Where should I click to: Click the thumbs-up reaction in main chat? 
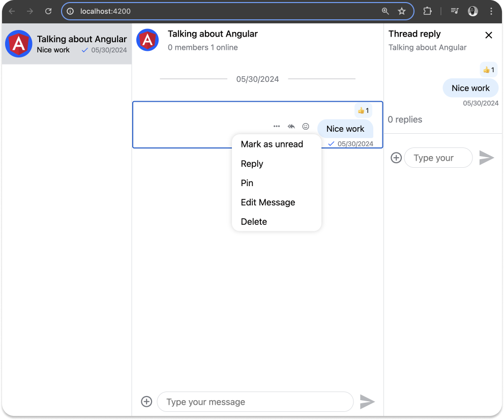363,110
